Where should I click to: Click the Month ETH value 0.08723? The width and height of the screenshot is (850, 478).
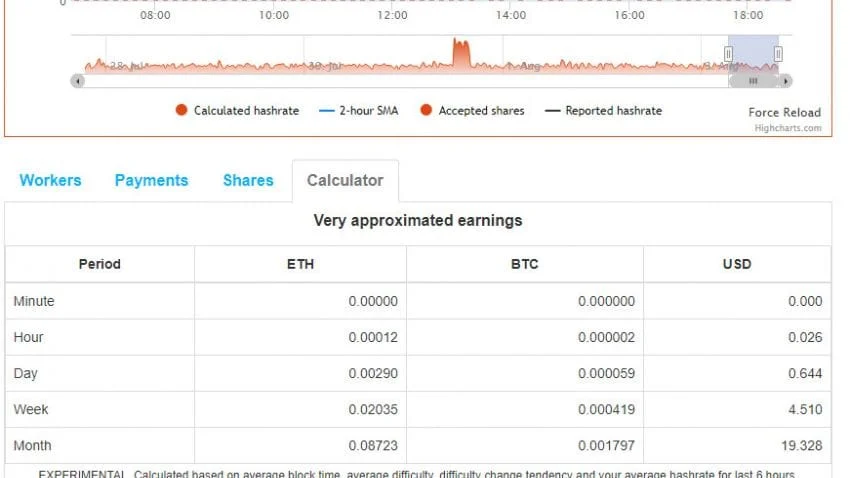pyautogui.click(x=373, y=445)
